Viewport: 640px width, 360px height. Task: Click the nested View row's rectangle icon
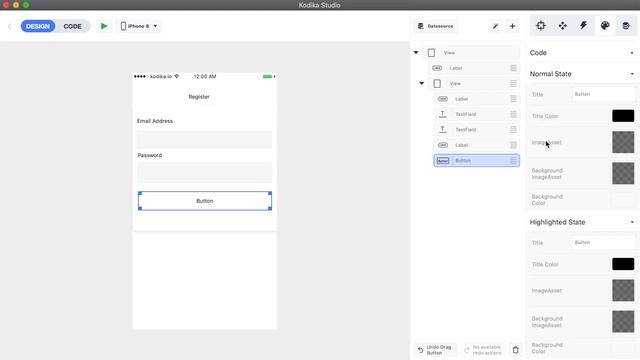tap(437, 84)
